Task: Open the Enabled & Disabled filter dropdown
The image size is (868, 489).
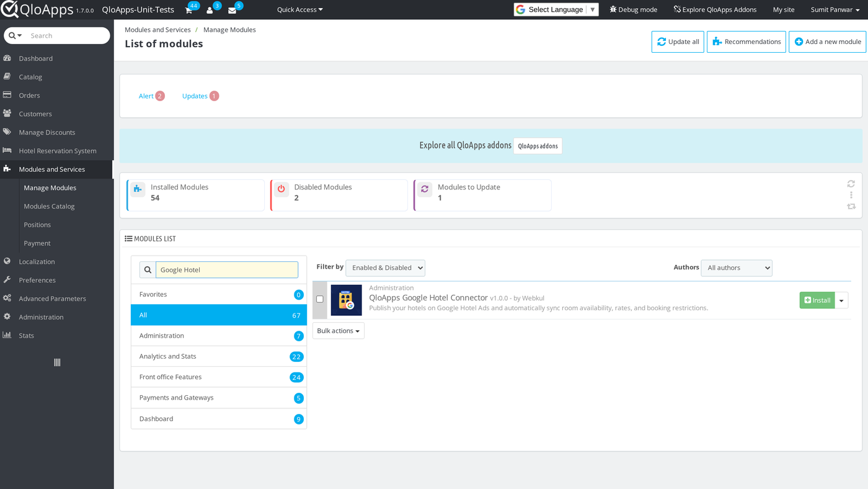Action: click(x=385, y=267)
